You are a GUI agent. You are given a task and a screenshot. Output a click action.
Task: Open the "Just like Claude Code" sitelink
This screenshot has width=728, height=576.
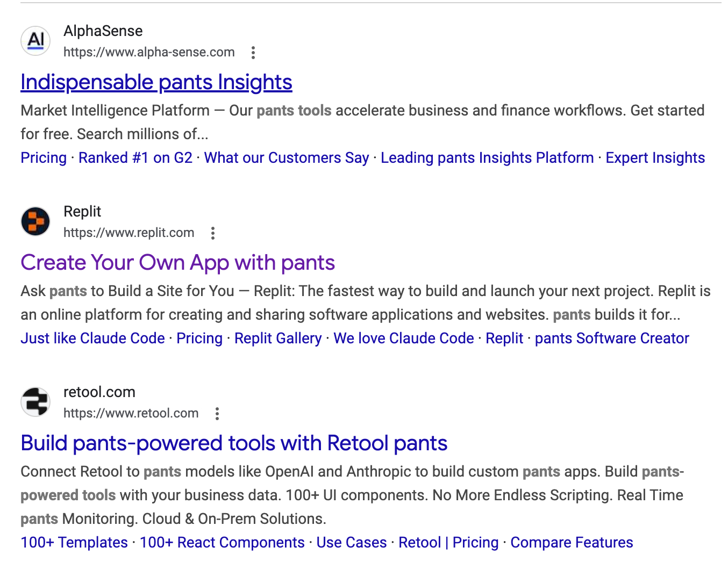(92, 339)
